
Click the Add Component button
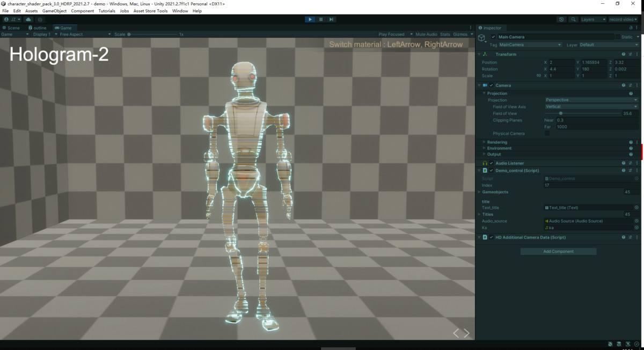click(558, 251)
